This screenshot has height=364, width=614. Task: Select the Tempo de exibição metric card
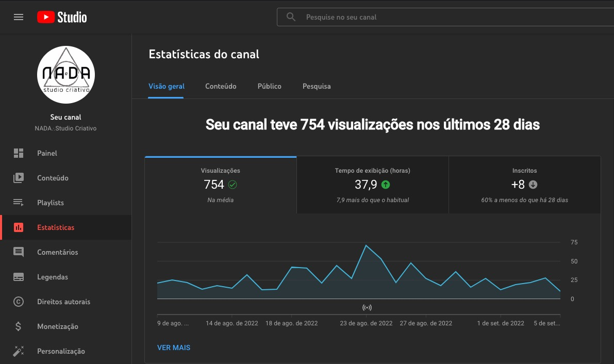[x=372, y=185]
